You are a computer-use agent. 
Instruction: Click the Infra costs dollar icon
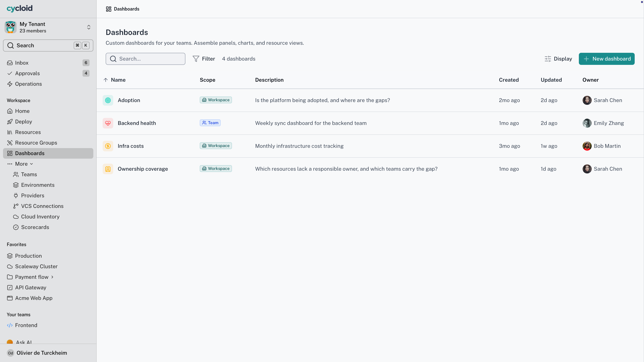coord(108,146)
